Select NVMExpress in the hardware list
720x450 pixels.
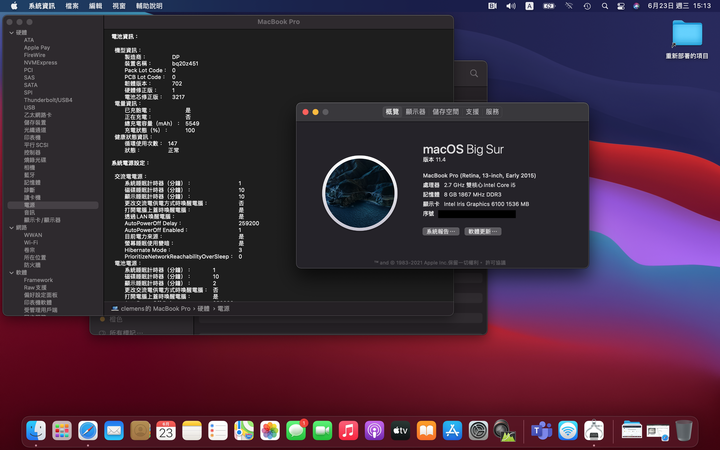click(x=40, y=62)
